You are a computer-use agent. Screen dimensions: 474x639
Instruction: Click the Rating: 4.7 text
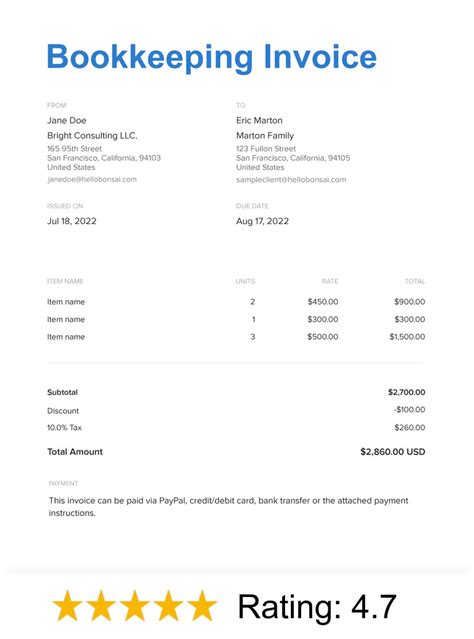pos(317,607)
